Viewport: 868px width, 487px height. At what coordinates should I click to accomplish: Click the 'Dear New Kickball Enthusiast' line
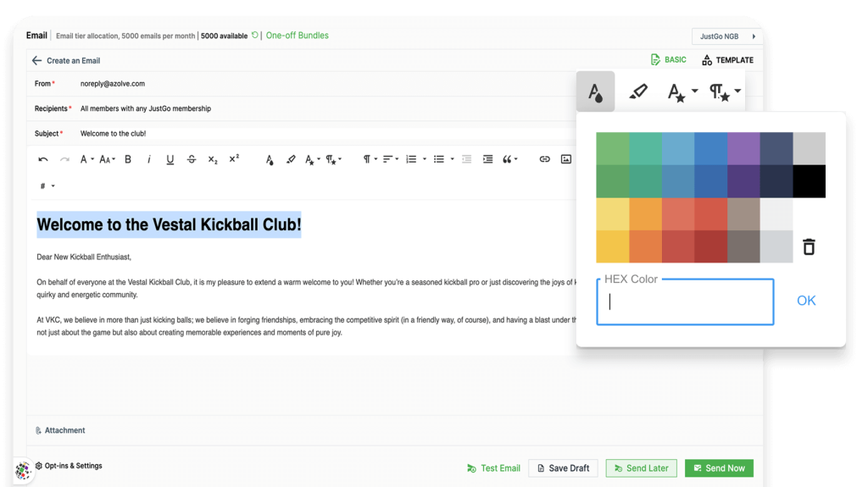coord(84,257)
